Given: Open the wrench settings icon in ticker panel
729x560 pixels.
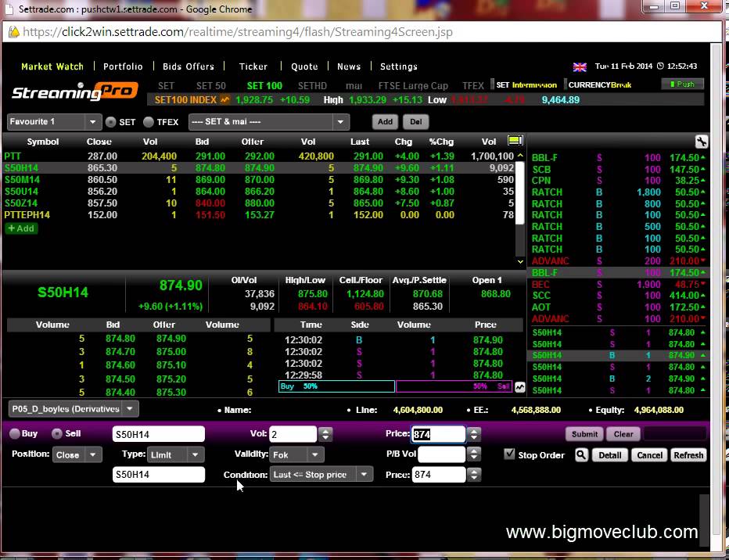Looking at the screenshot, I should pos(701,142).
